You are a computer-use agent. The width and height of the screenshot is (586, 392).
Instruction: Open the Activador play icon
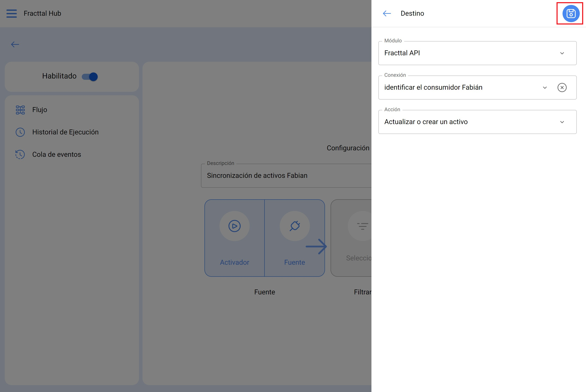click(234, 226)
